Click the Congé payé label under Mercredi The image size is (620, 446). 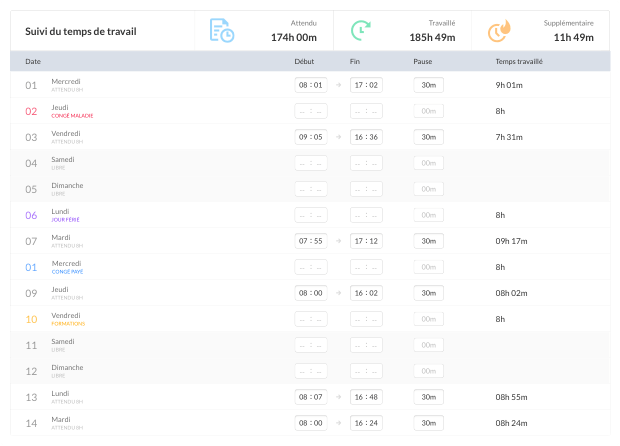tap(68, 272)
